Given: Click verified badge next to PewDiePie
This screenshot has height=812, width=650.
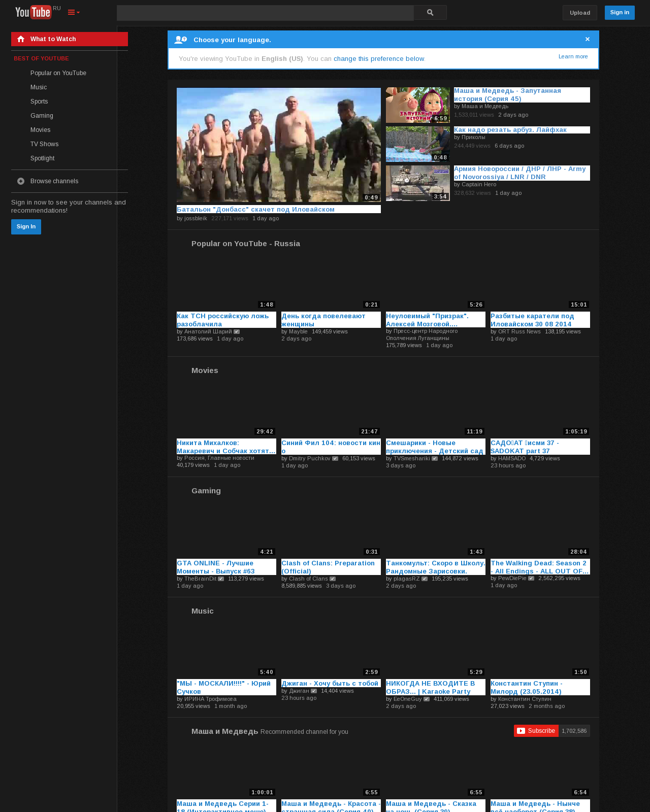Looking at the screenshot, I should click(x=531, y=579).
